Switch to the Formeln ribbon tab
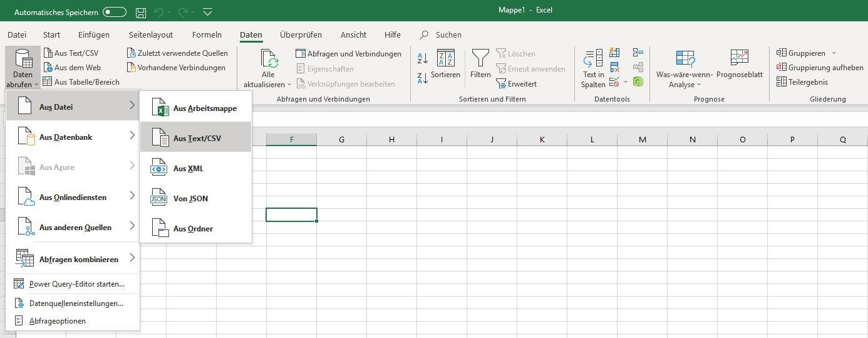This screenshot has height=338, width=868. click(x=207, y=34)
